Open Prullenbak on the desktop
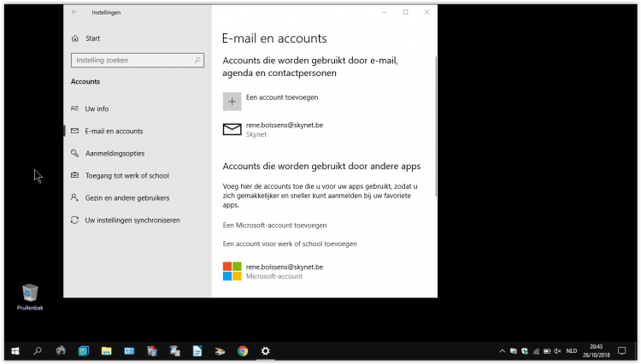This screenshot has height=364, width=641. click(30, 296)
